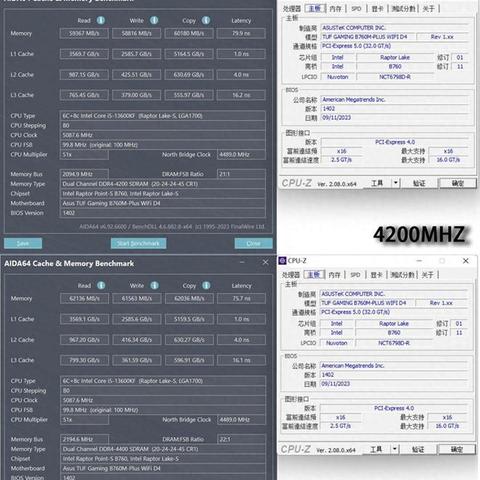Open 内存 tab in lower CPU-Z window
The image size is (480, 480).
pos(334,275)
